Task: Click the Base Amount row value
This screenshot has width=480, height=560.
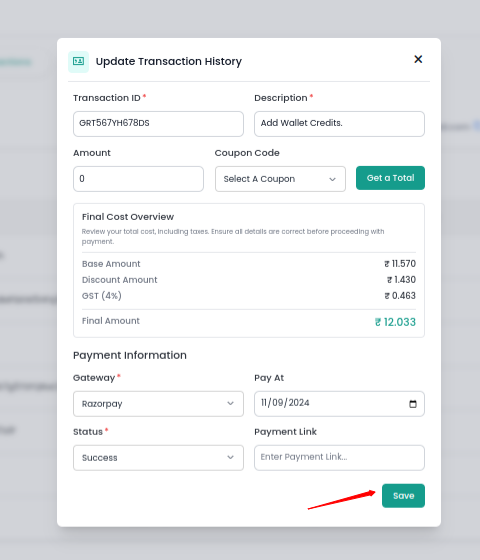Action: 400,264
